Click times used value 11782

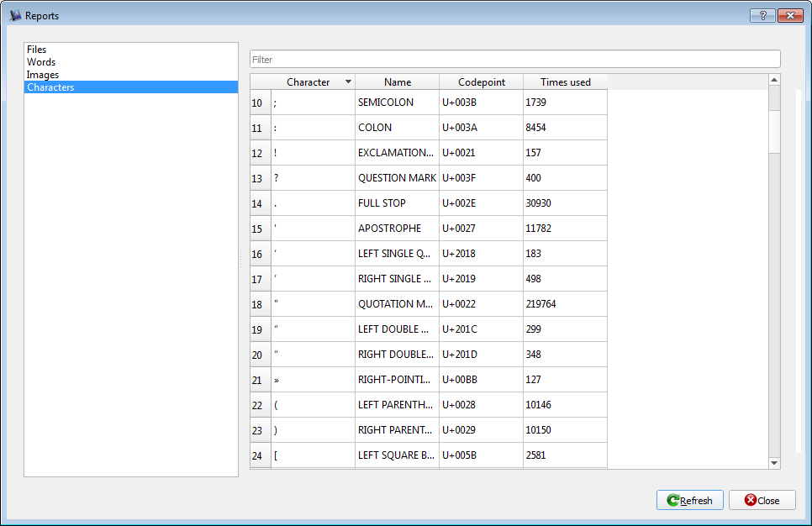pos(565,229)
